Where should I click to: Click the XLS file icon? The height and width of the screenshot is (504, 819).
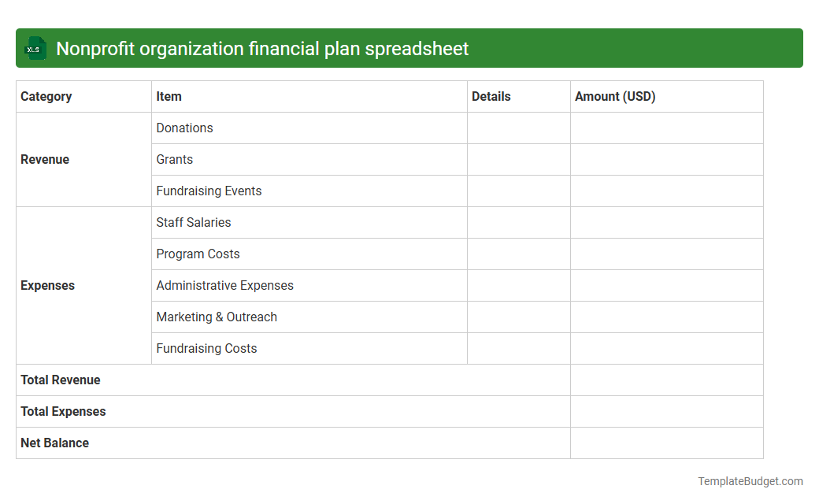coord(35,48)
